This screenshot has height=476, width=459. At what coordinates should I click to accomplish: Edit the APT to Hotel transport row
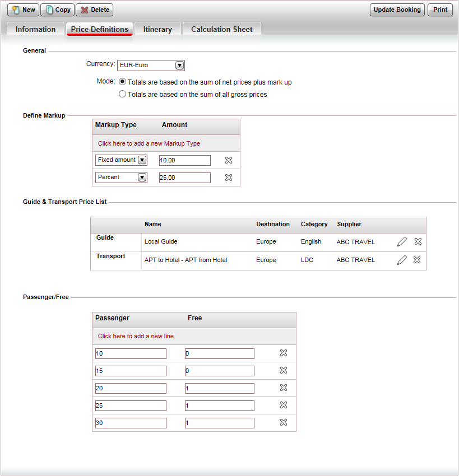[x=402, y=260]
